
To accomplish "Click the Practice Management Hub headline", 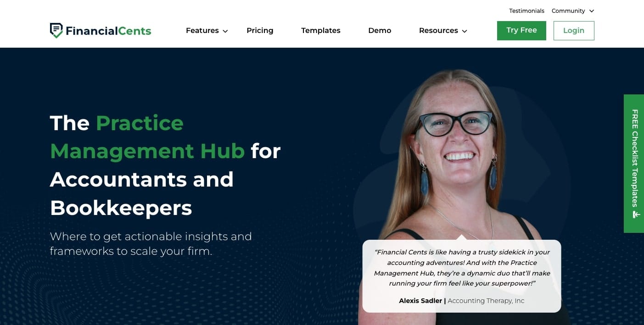I will pyautogui.click(x=165, y=165).
